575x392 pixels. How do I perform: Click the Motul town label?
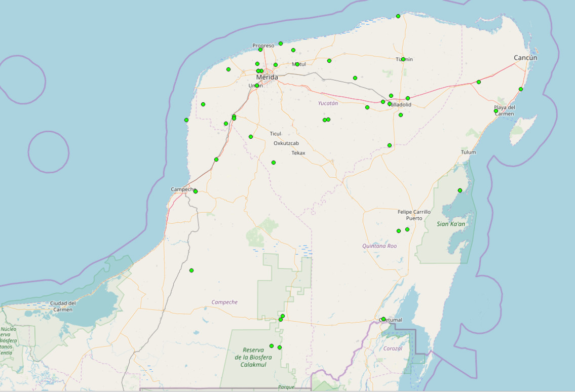coord(299,64)
